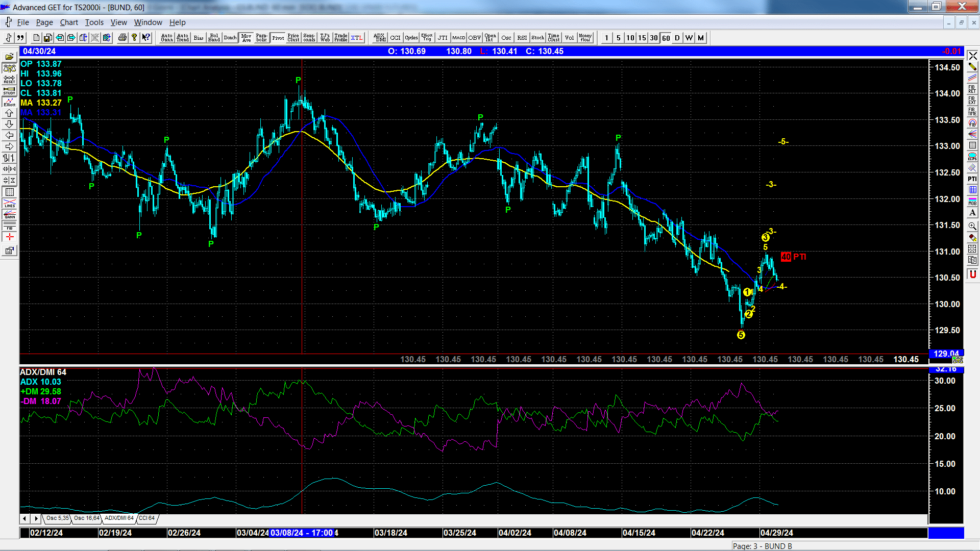Click the Auto Gann study button
Image resolution: width=980 pixels, height=551 pixels.
167,38
